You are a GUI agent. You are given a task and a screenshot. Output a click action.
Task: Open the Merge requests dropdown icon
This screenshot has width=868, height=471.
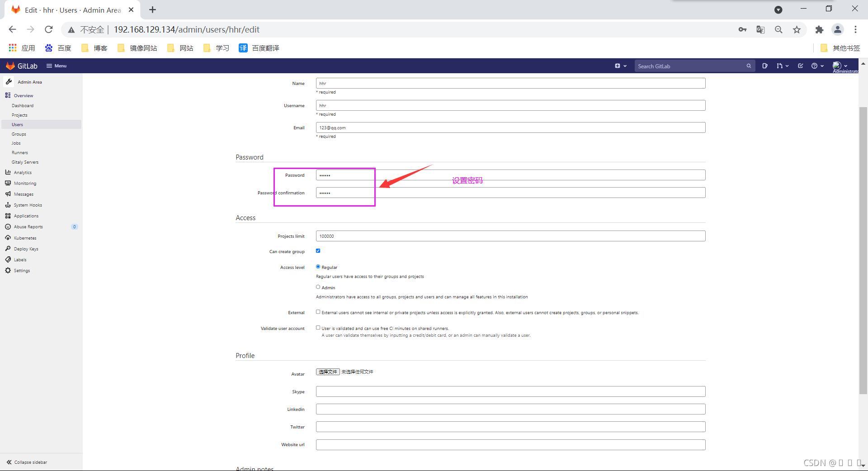(x=783, y=66)
